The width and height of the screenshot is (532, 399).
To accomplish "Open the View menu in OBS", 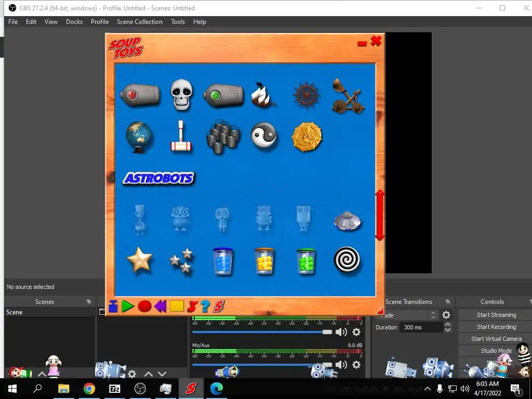I will (51, 22).
